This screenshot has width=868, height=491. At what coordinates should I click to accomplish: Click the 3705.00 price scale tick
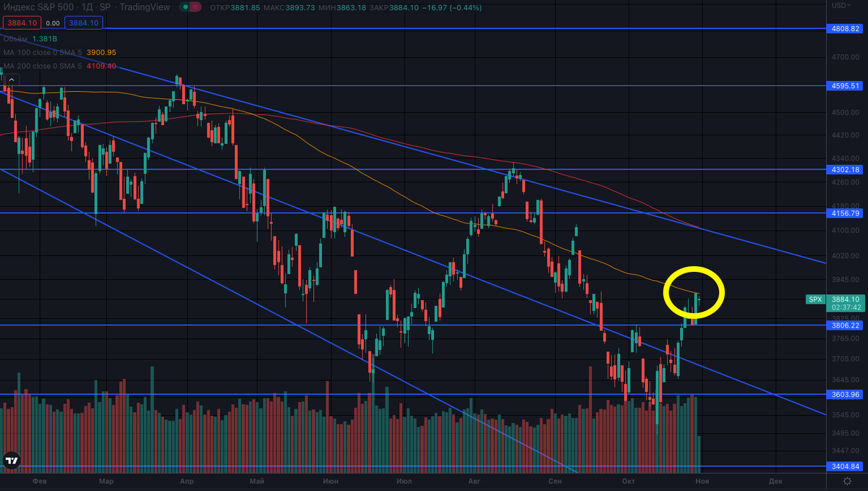[846, 359]
